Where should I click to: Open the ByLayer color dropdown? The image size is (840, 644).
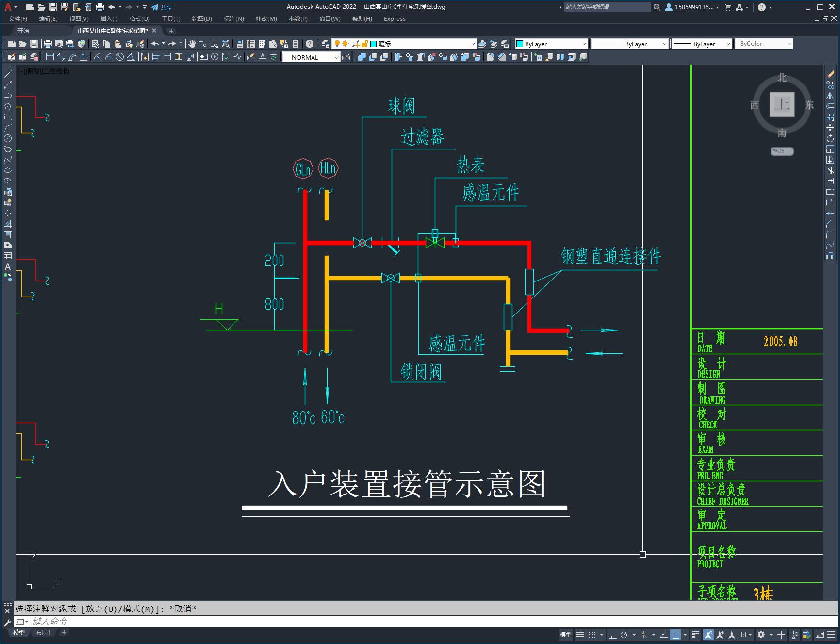click(551, 44)
